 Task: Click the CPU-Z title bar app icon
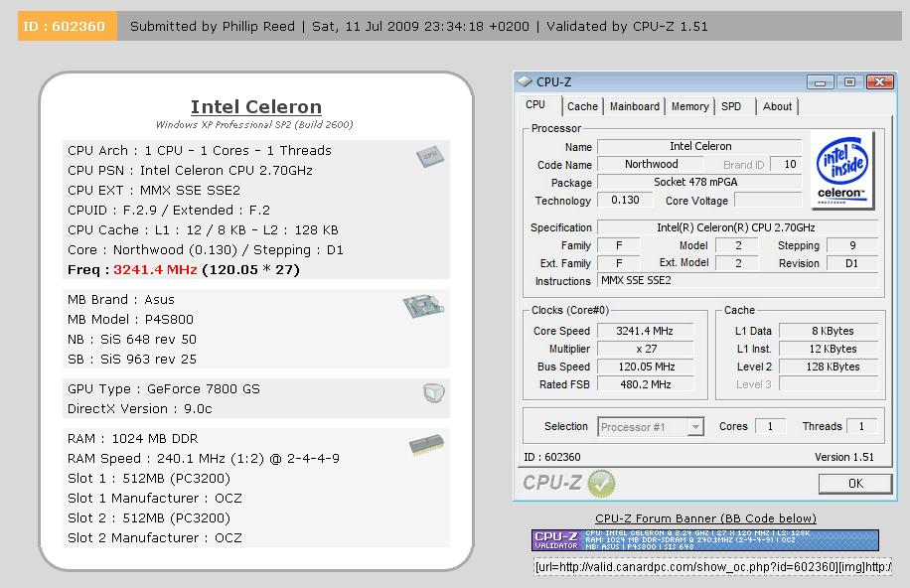pos(525,81)
